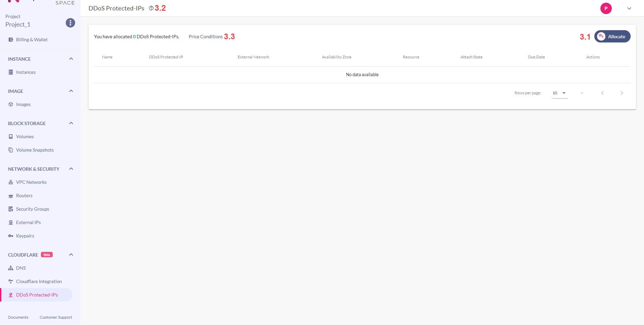Open the Price Conditions link

click(206, 37)
